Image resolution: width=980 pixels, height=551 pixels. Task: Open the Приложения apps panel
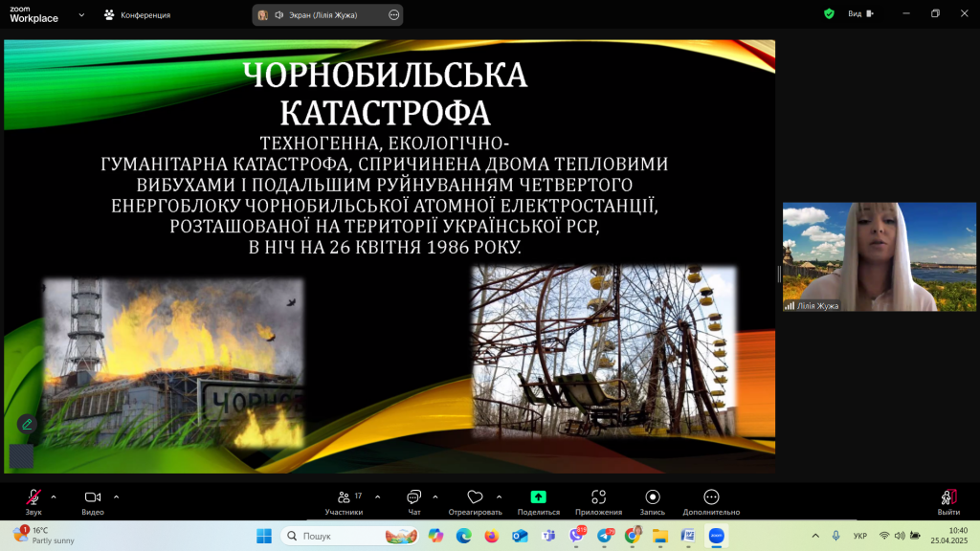pos(598,497)
